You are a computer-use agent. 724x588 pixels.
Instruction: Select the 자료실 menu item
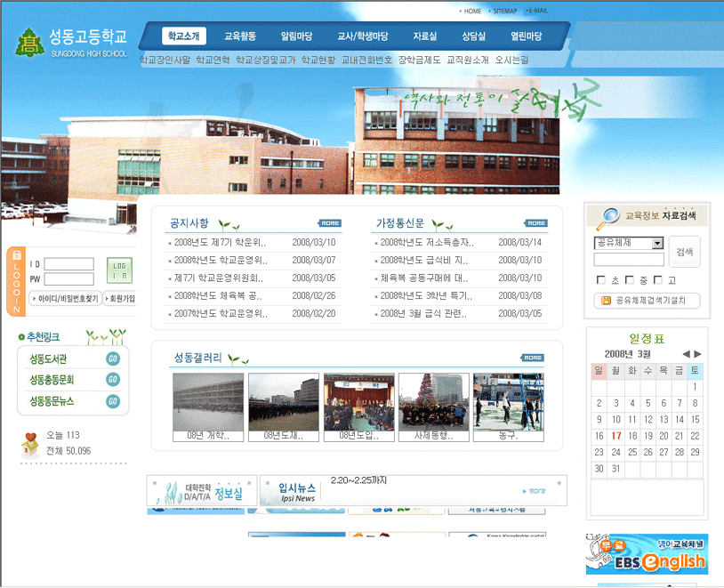[x=425, y=36]
